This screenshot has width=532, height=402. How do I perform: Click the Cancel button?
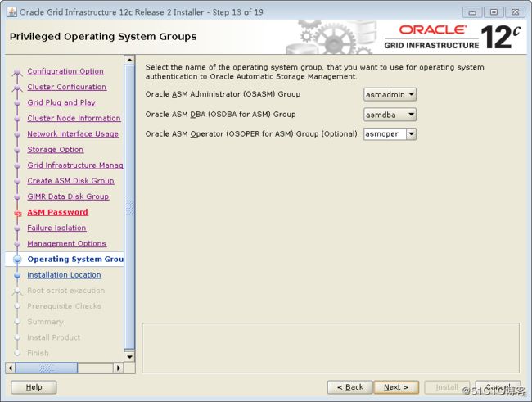pyautogui.click(x=498, y=387)
